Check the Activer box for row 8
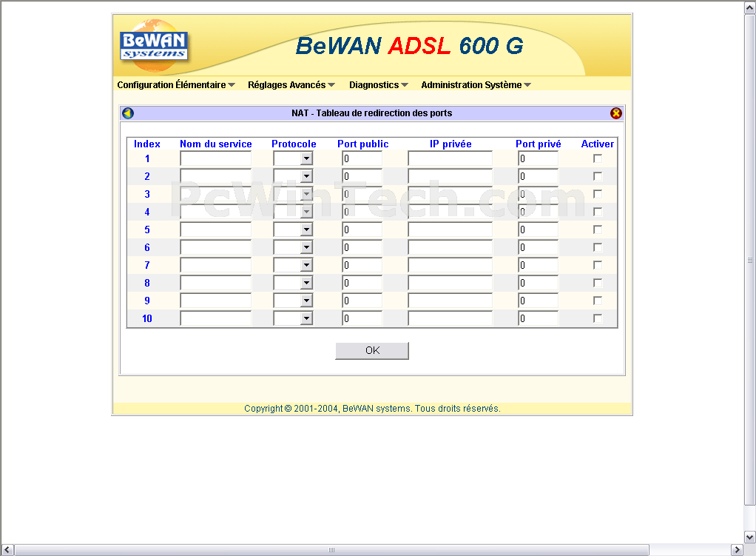 coord(598,283)
